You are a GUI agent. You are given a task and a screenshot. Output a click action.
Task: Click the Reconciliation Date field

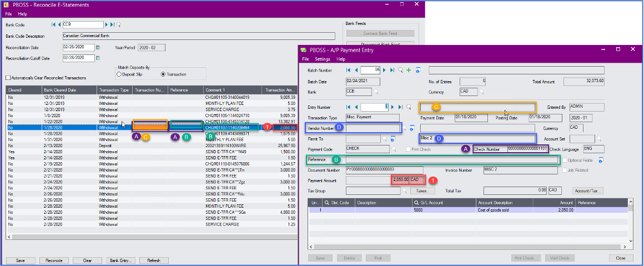78,47
